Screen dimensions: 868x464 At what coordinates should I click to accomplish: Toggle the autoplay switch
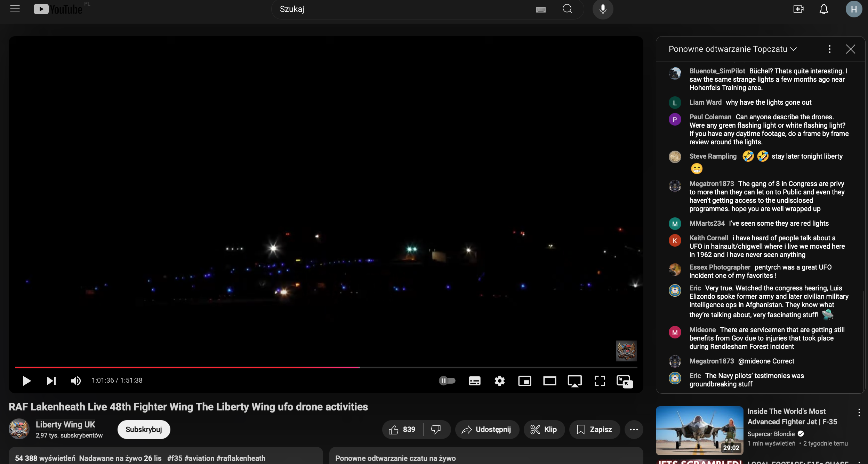pyautogui.click(x=447, y=381)
